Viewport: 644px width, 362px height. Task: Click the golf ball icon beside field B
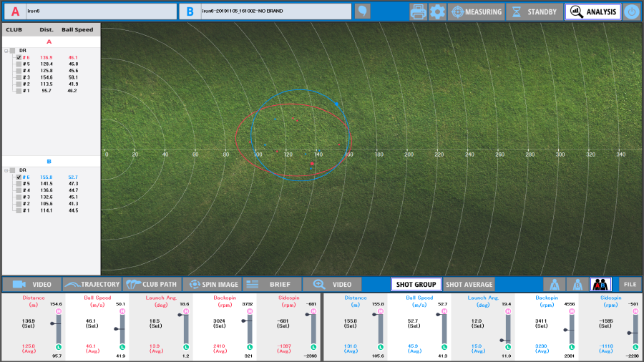point(363,11)
